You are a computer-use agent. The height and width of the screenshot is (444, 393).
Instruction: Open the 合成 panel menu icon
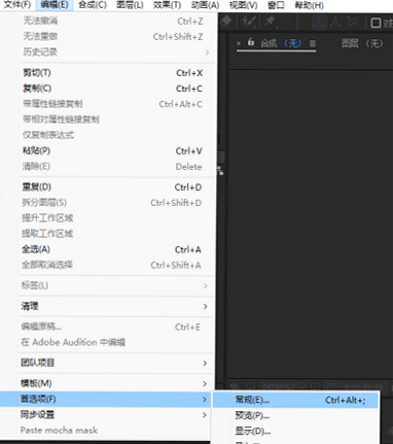point(312,43)
